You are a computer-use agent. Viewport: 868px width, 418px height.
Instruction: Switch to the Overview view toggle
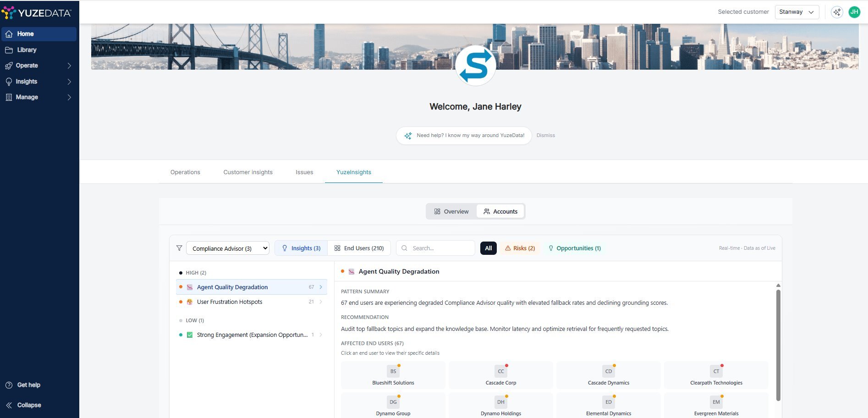click(x=451, y=212)
